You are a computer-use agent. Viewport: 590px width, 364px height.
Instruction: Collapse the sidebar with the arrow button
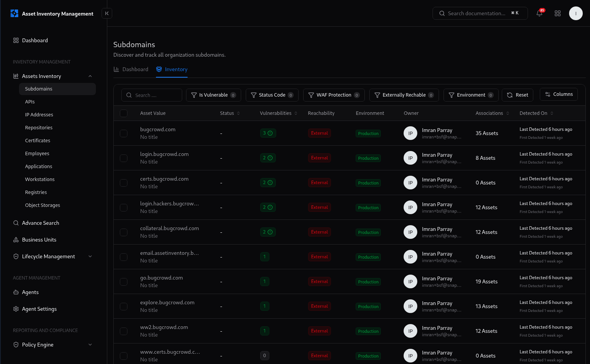[x=107, y=13]
